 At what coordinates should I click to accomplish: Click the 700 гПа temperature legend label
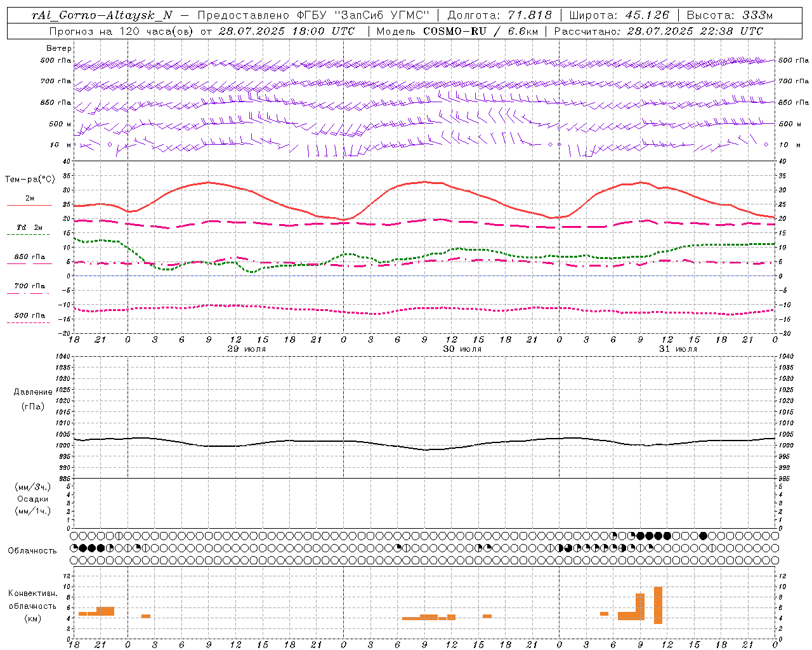coord(30,286)
